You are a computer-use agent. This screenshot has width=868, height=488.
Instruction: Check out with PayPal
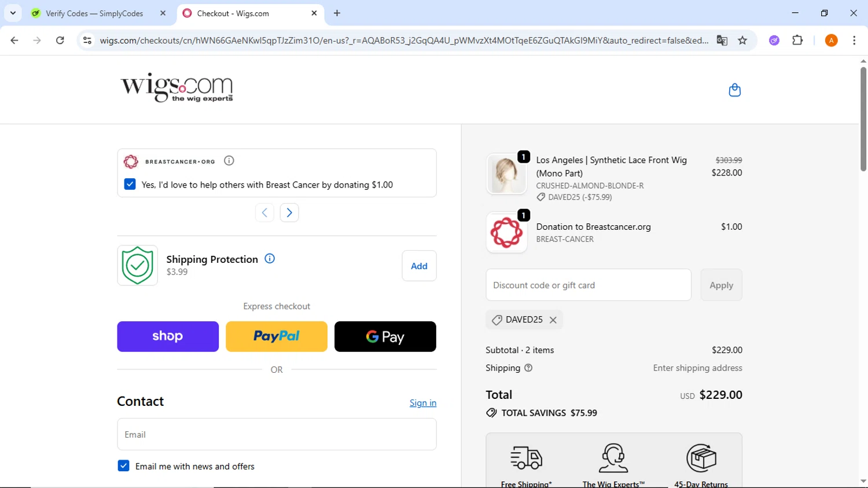point(277,336)
